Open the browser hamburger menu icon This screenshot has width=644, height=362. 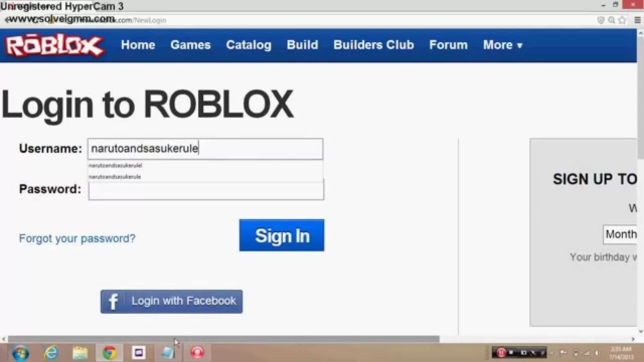click(637, 21)
